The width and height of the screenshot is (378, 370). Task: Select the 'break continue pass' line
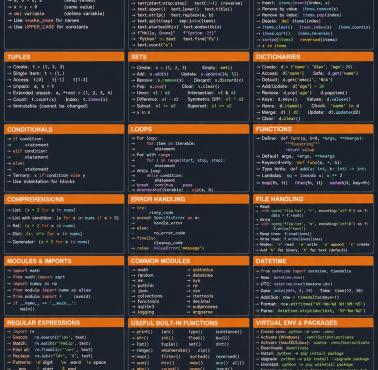pyautogui.click(x=162, y=185)
